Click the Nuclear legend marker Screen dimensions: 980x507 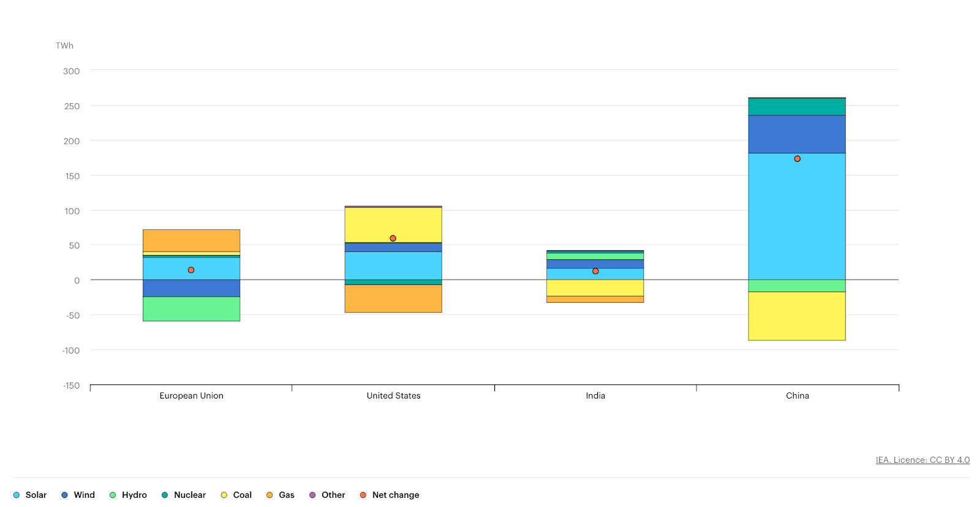click(x=165, y=495)
